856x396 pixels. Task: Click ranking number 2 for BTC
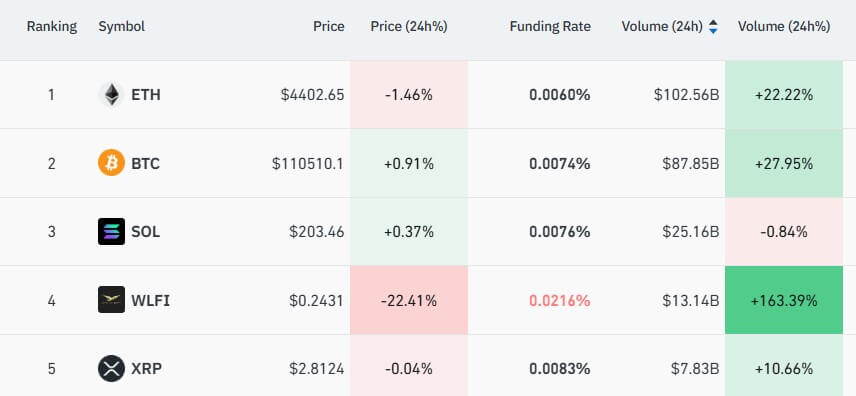(x=51, y=163)
